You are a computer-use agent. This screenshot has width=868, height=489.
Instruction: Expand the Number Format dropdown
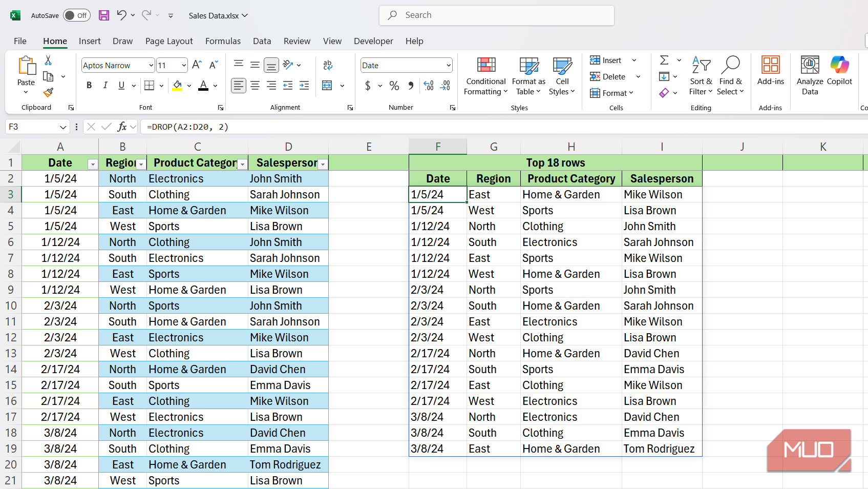pyautogui.click(x=449, y=66)
